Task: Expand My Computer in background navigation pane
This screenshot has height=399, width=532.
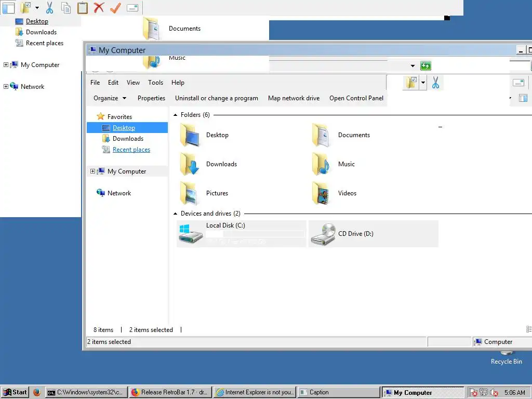Action: coord(6,65)
